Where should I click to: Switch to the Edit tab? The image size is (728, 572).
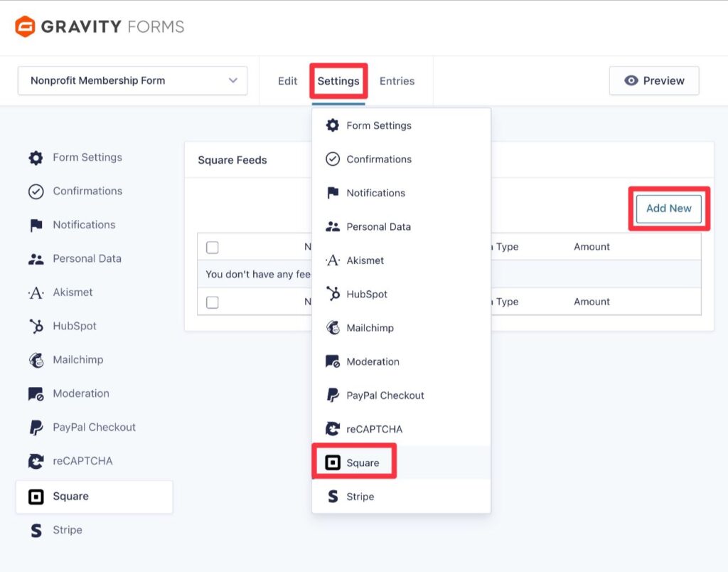point(287,81)
